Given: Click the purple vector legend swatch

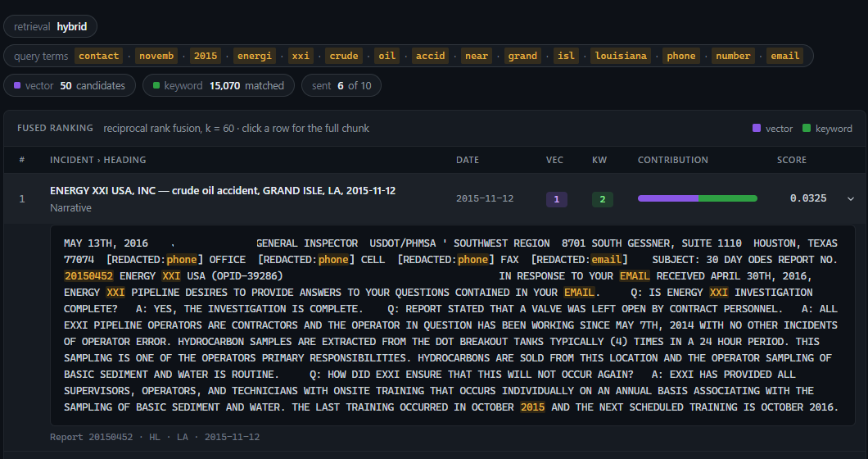Looking at the screenshot, I should tap(756, 128).
